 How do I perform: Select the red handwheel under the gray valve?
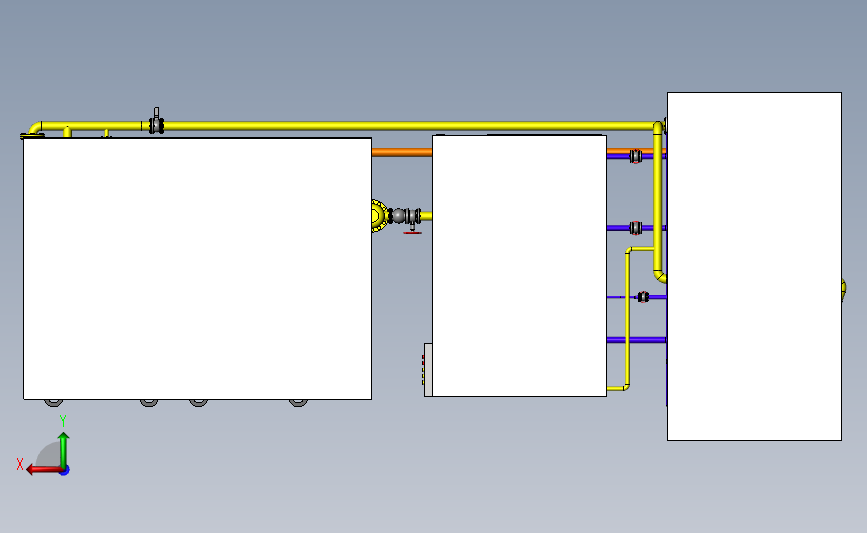pos(412,233)
